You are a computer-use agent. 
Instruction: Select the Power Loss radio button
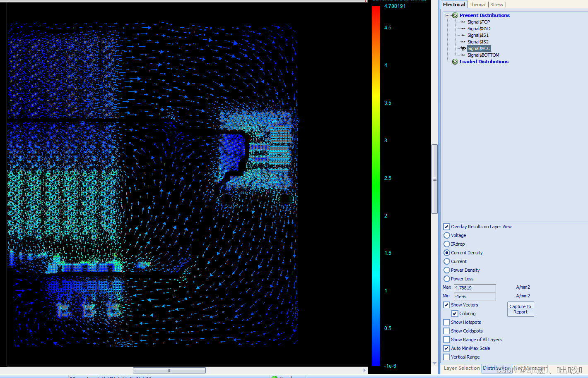click(x=447, y=279)
